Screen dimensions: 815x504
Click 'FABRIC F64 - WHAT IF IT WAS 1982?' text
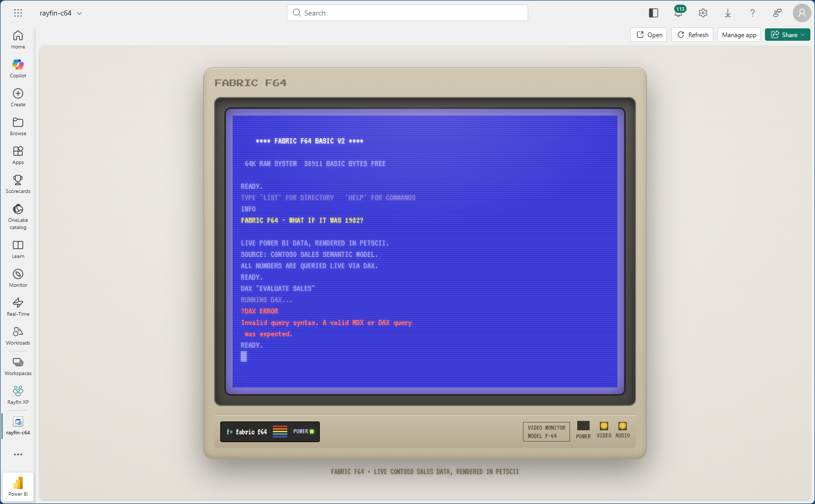(302, 220)
